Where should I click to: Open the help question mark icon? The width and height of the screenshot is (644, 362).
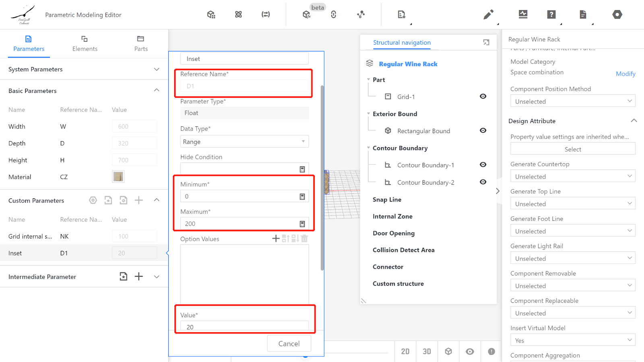coord(551,15)
